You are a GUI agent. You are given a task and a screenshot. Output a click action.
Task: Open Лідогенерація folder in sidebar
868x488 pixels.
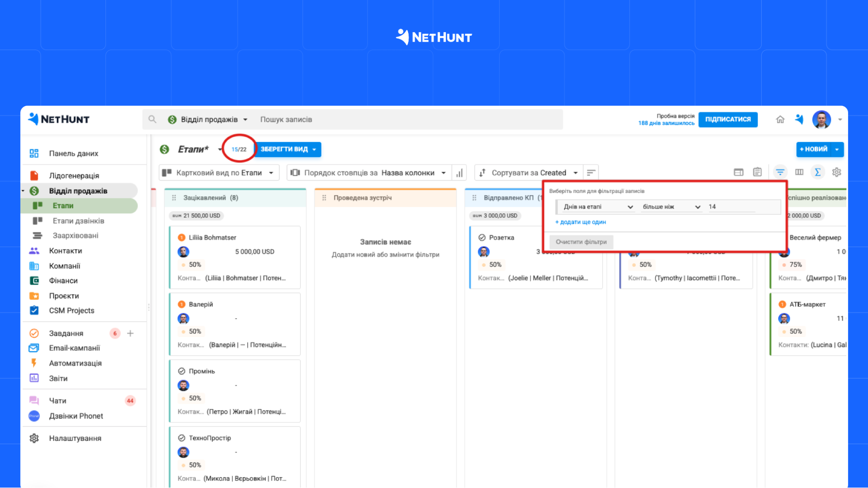[74, 176]
